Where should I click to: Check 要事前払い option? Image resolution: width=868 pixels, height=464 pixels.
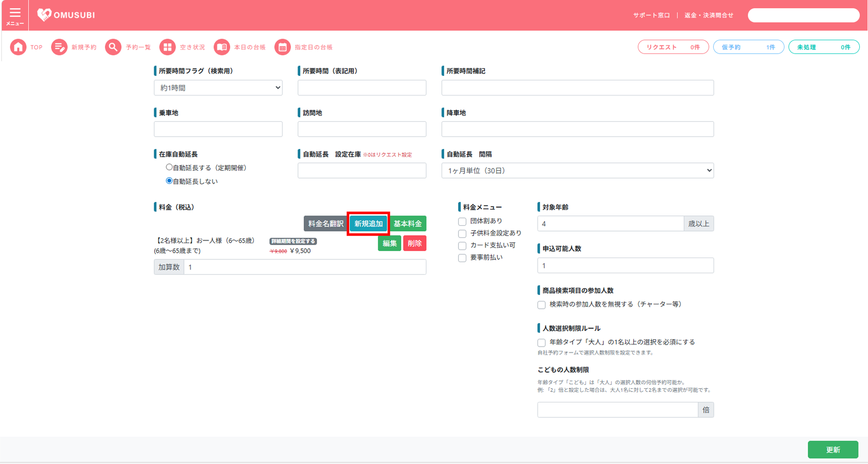(462, 258)
